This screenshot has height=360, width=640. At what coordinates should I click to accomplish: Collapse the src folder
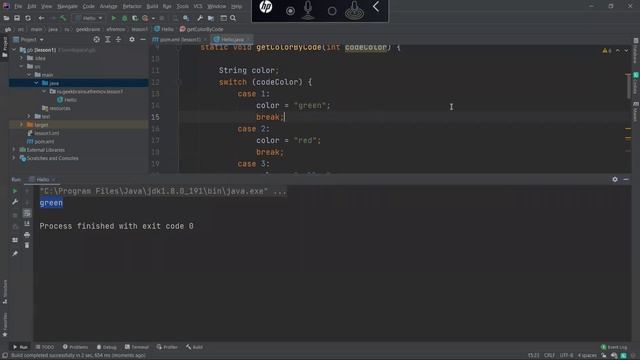pyautogui.click(x=22, y=67)
